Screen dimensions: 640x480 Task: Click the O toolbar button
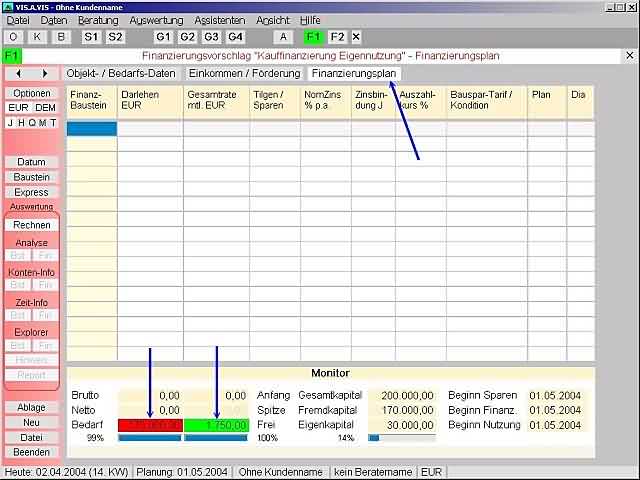coord(13,37)
